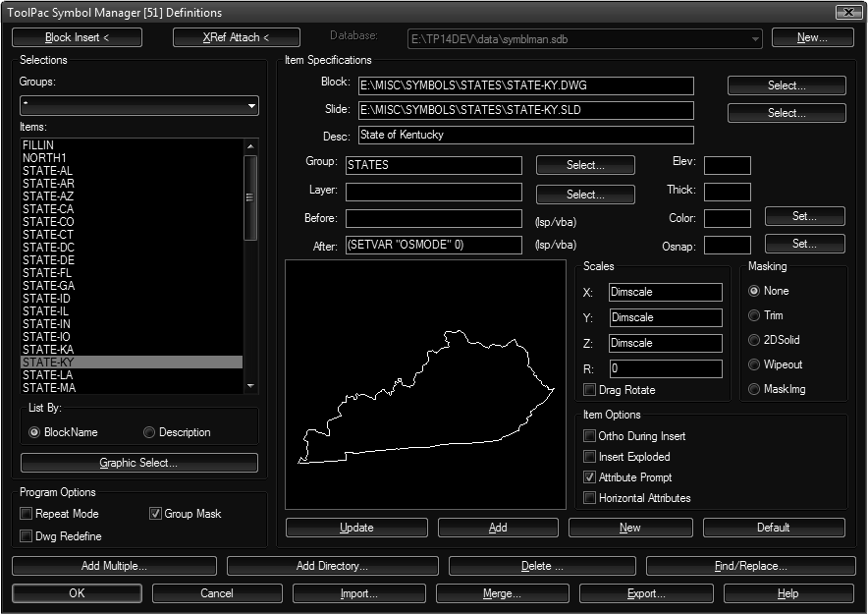Viewport: 868px width, 615px height.
Task: Click the Find/Replace button
Action: coord(750,566)
